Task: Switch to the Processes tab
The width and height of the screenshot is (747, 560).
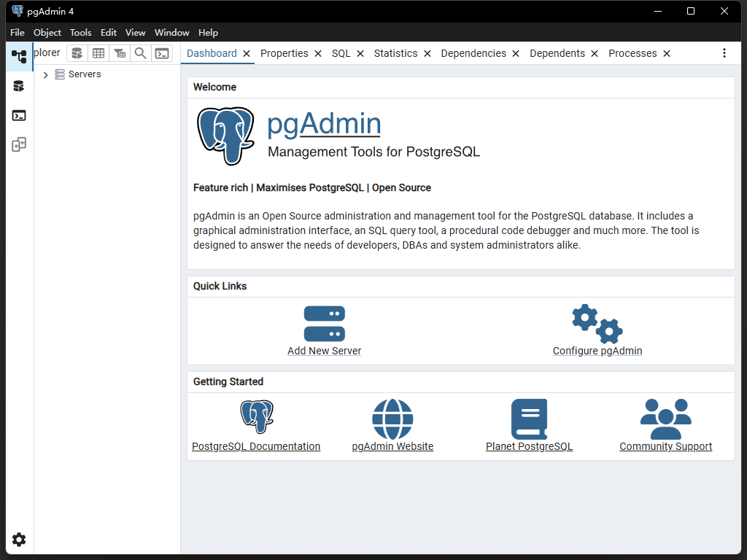Action: pos(632,53)
